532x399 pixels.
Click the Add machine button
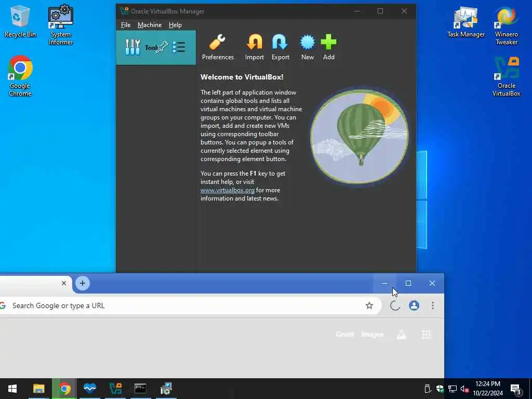click(328, 47)
